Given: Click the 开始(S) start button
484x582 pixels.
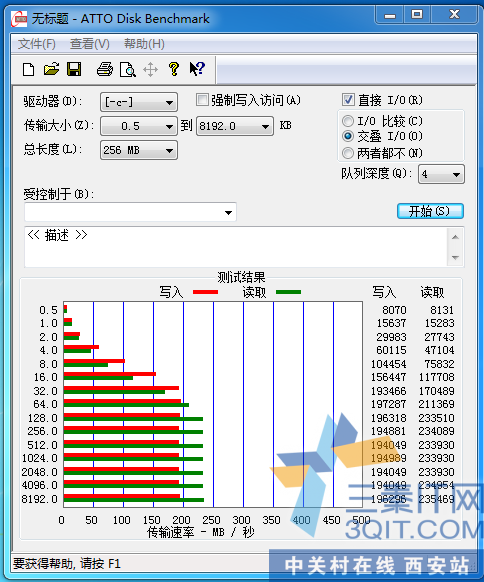Looking at the screenshot, I should (430, 211).
